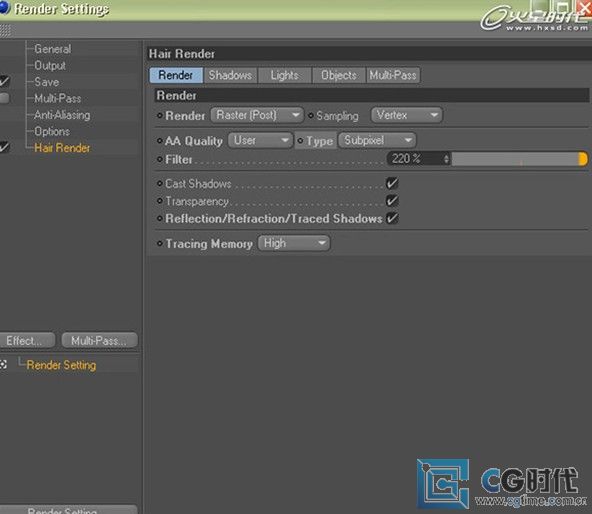592x514 pixels.
Task: Switch to the Render tab
Action: (x=176, y=75)
